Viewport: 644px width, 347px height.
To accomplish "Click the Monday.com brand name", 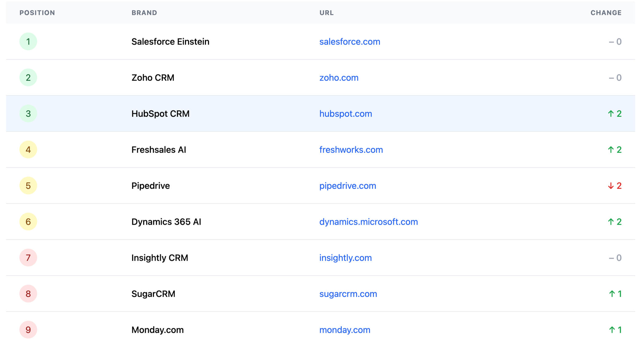I will pyautogui.click(x=158, y=330).
